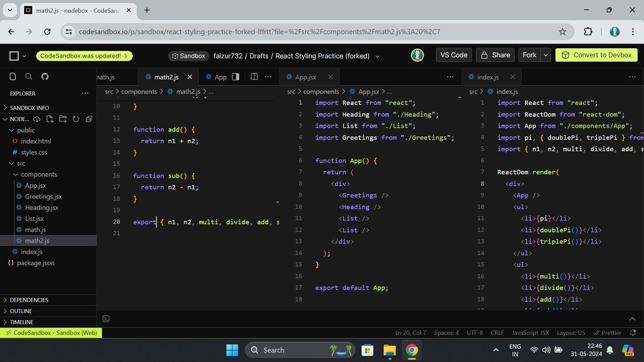Refresh the explorer with the refresh icon

tap(76, 119)
